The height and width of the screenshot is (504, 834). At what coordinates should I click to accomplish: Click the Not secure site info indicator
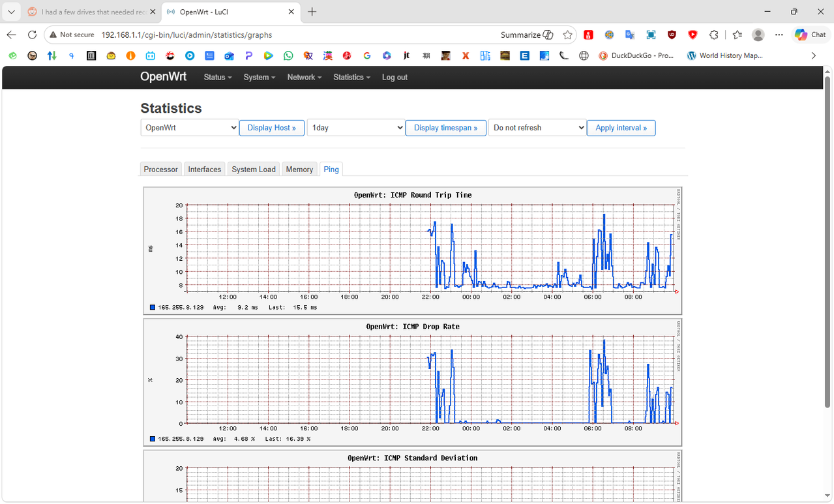72,35
